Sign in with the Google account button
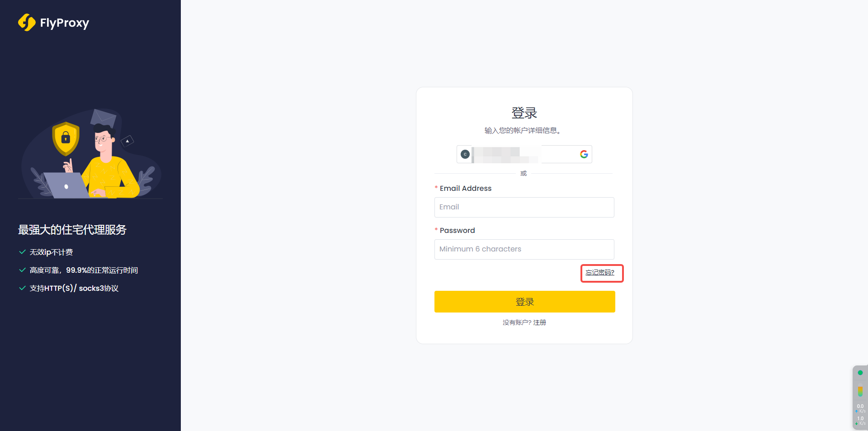 [x=524, y=154]
